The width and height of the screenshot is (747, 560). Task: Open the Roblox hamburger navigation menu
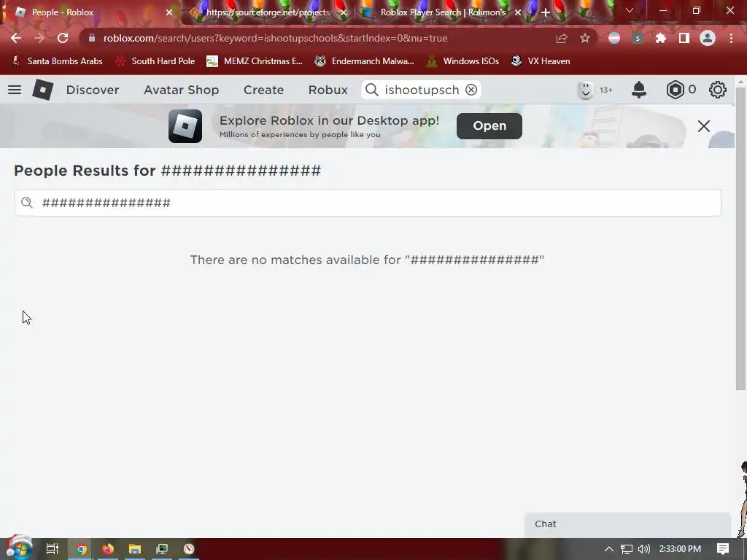(15, 90)
